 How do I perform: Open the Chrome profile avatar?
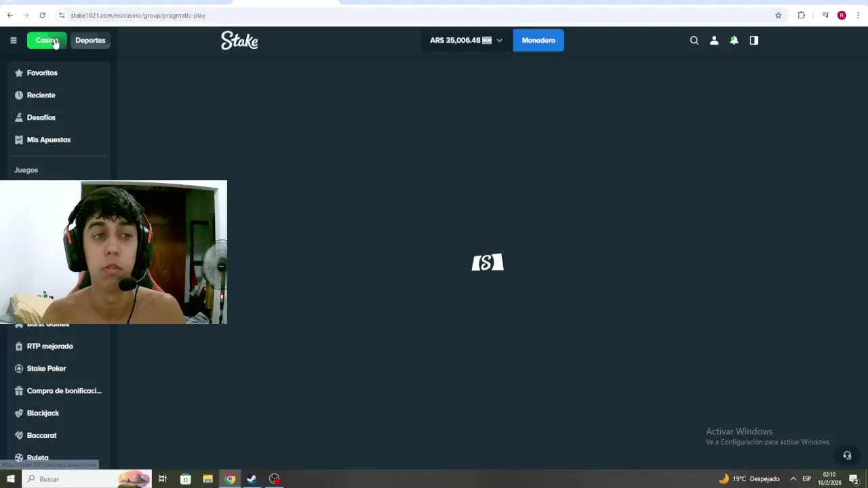click(x=842, y=15)
